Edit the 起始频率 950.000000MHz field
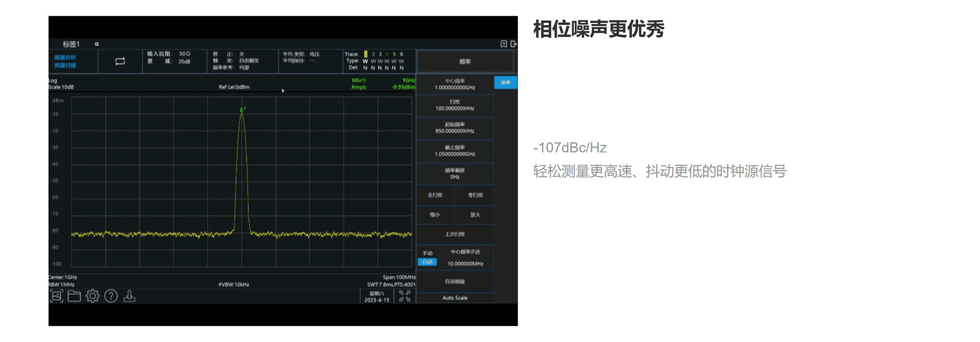 (x=455, y=128)
